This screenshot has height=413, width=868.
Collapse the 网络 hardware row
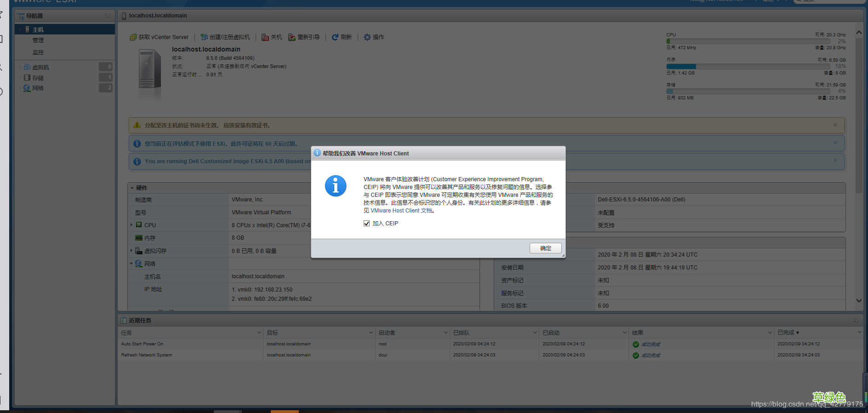click(x=131, y=264)
